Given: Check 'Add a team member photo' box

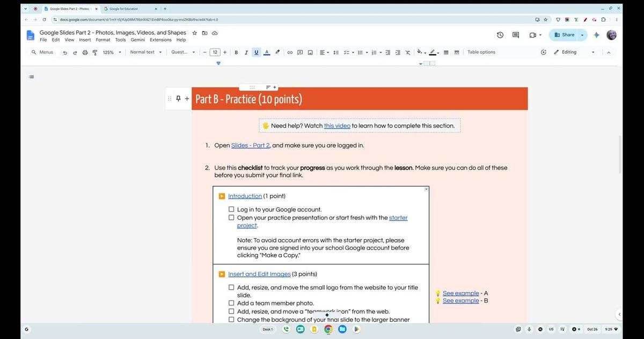Looking at the screenshot, I should pos(231,303).
